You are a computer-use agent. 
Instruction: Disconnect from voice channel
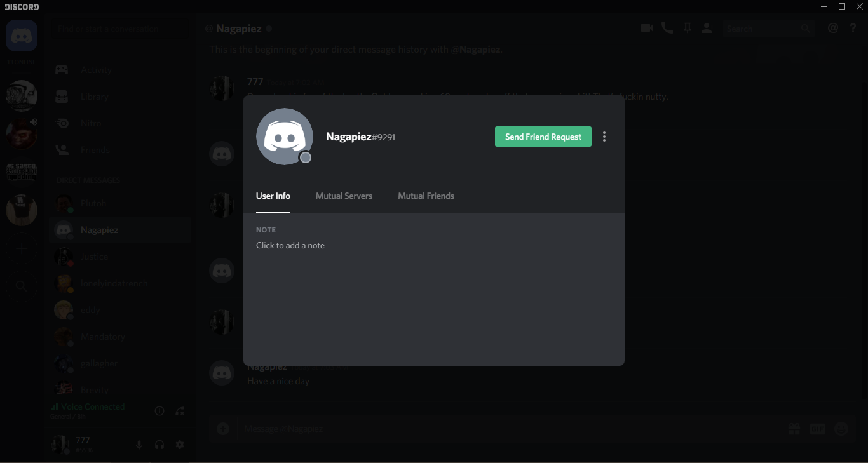pyautogui.click(x=180, y=411)
